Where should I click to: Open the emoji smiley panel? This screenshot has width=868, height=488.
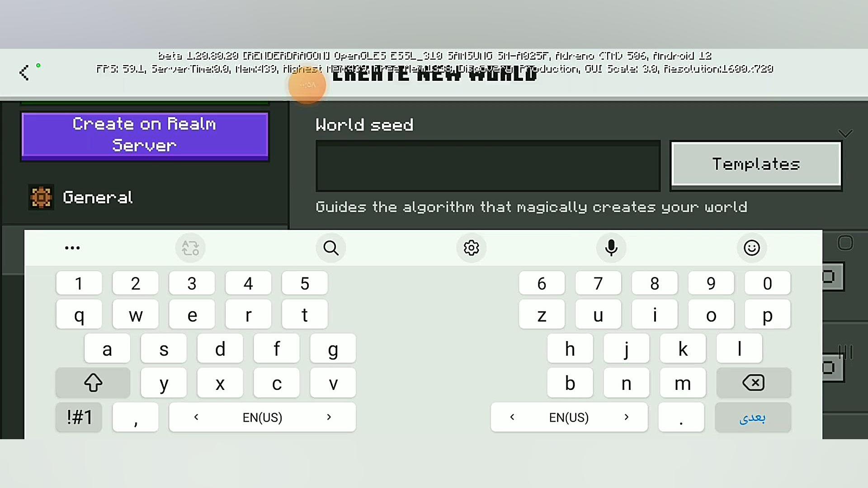[x=752, y=248]
